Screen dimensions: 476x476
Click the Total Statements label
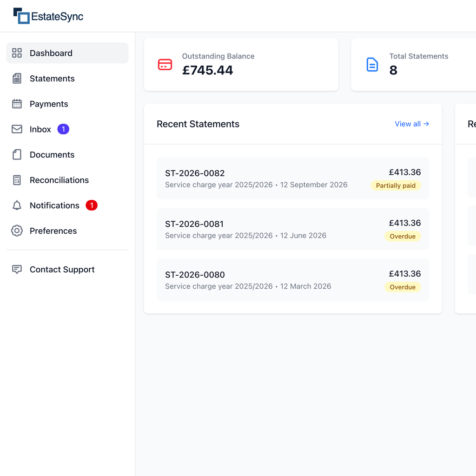419,56
